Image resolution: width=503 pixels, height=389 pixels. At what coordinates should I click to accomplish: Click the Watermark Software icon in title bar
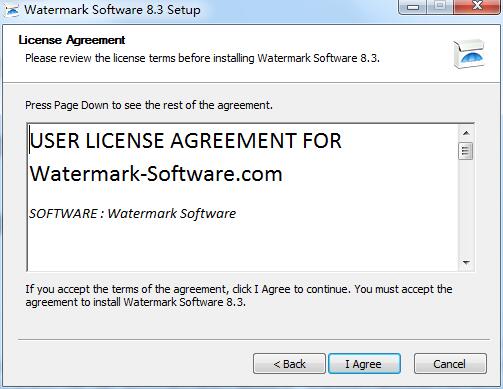pyautogui.click(x=12, y=10)
